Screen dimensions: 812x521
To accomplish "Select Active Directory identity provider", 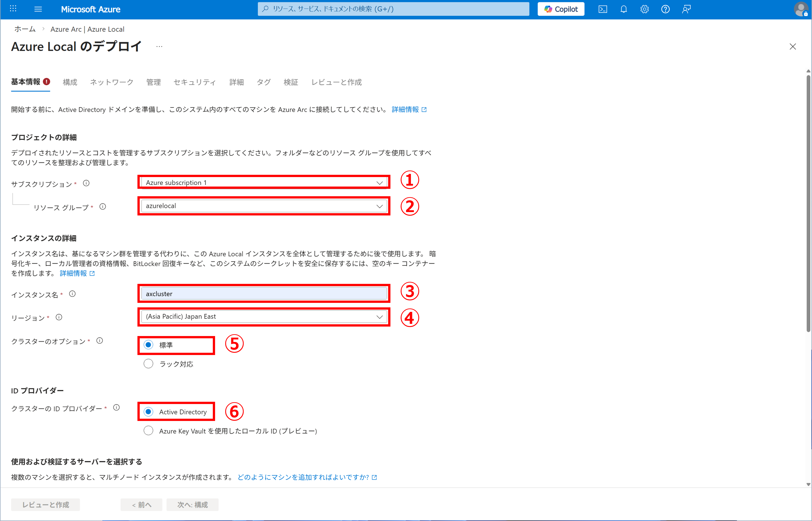I will 148,412.
